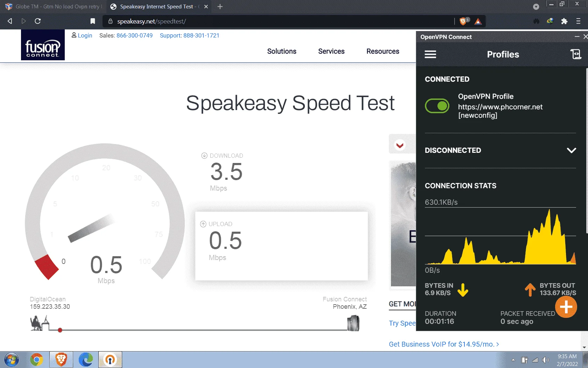Click the speakeasy.net address bar
Viewport: 588px width, 368px height.
point(280,21)
